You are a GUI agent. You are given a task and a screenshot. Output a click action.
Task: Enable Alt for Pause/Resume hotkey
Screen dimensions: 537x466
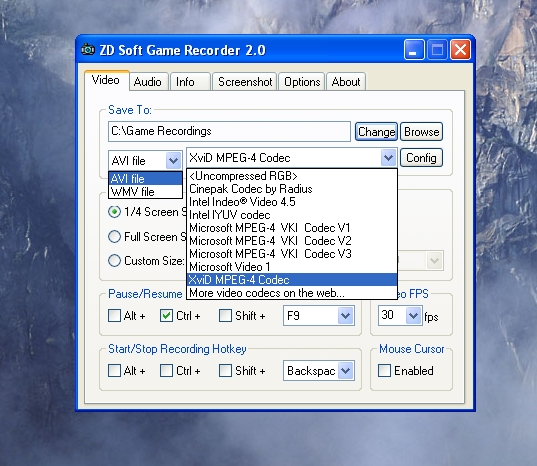coord(114,316)
